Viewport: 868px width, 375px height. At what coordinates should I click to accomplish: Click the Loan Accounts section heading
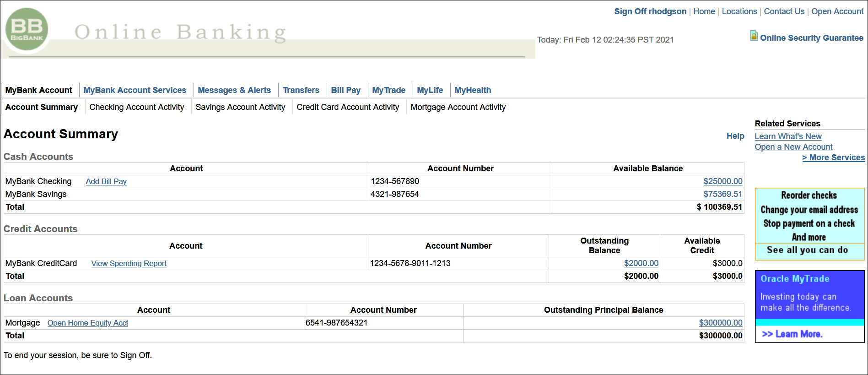(x=38, y=298)
